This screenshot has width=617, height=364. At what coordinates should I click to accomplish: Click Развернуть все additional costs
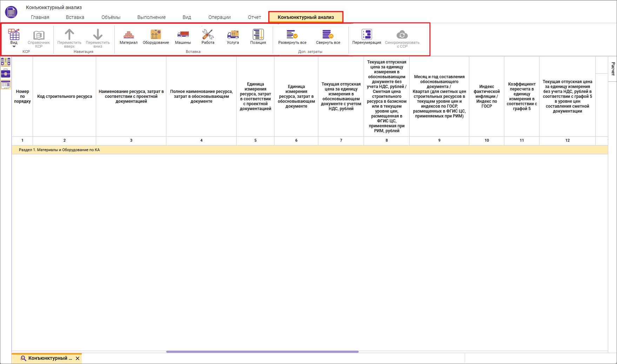click(x=292, y=37)
